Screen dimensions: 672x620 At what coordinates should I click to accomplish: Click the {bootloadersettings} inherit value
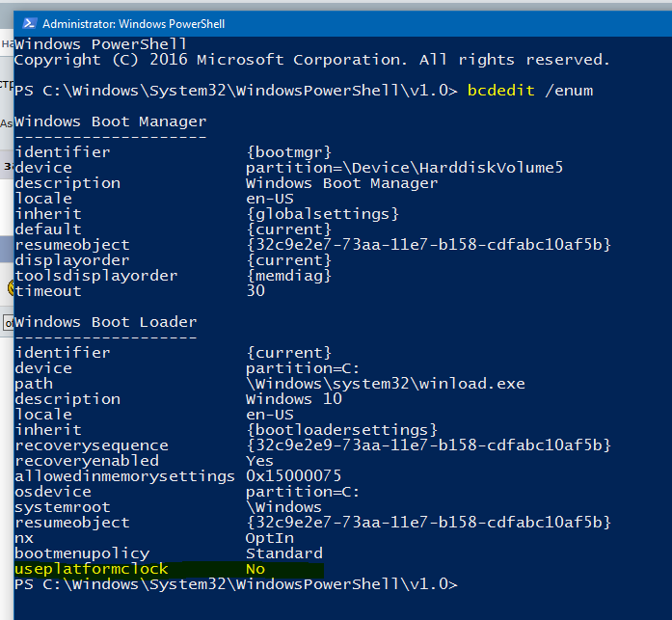[341, 430]
